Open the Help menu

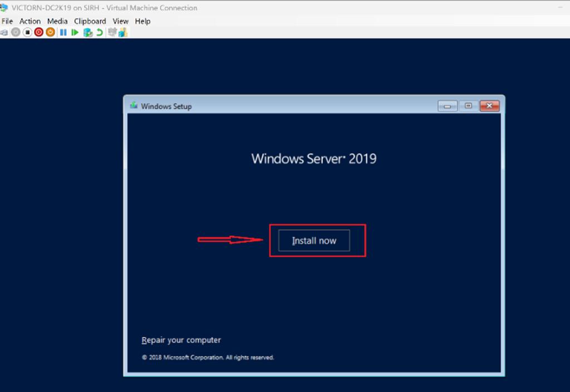click(142, 21)
